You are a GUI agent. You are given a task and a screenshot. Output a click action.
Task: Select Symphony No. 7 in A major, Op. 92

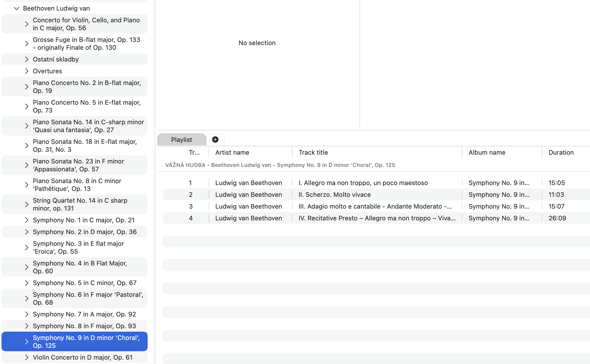coord(84,314)
